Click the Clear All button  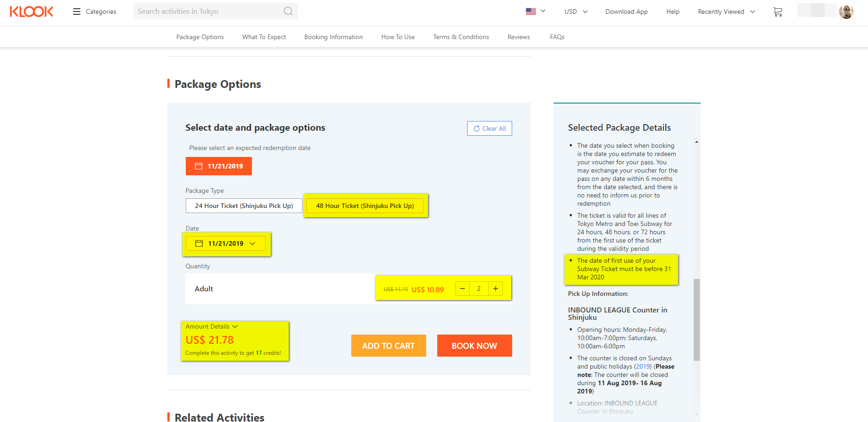tap(490, 128)
